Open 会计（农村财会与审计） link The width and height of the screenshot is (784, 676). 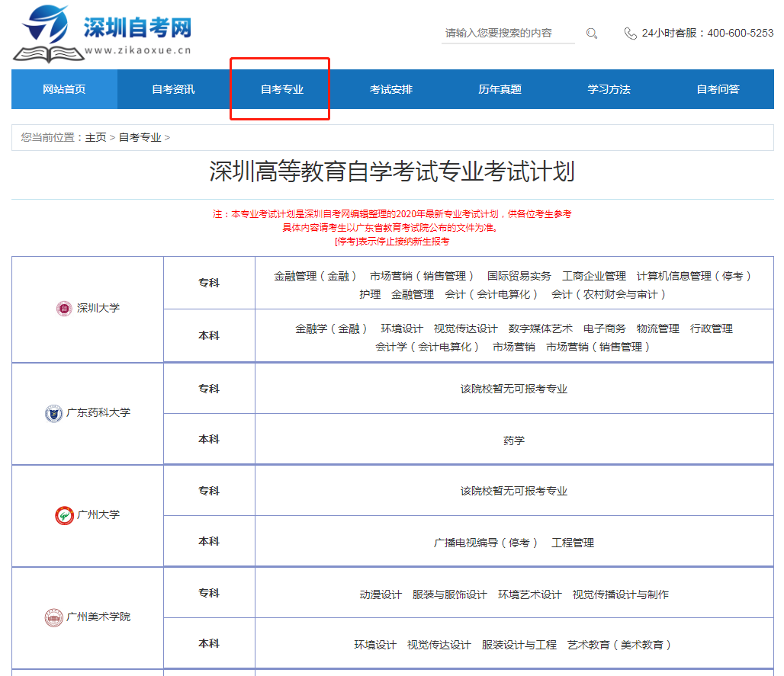pyautogui.click(x=609, y=295)
